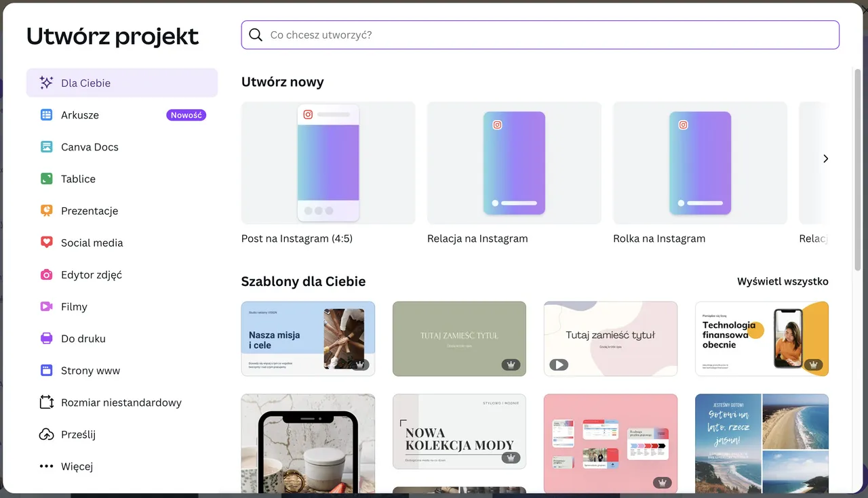The width and height of the screenshot is (868, 498).
Task: Click the Prześlij cloud upload icon
Action: point(46,434)
